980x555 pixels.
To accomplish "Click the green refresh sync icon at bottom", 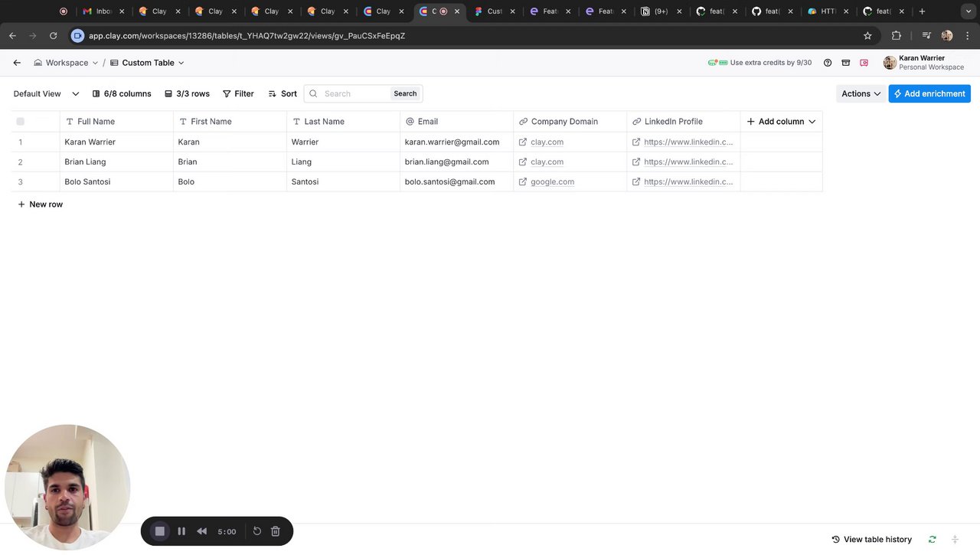I will (932, 540).
